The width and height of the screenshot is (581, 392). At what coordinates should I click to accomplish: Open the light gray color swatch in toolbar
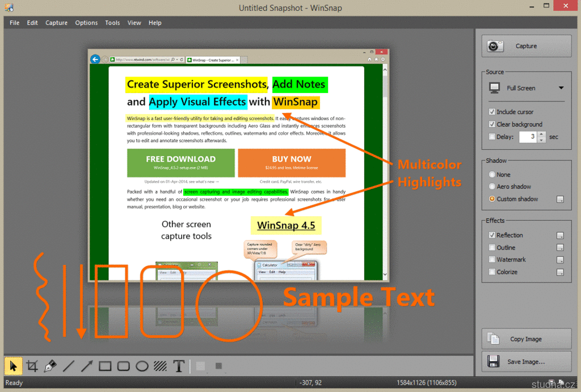coord(200,366)
